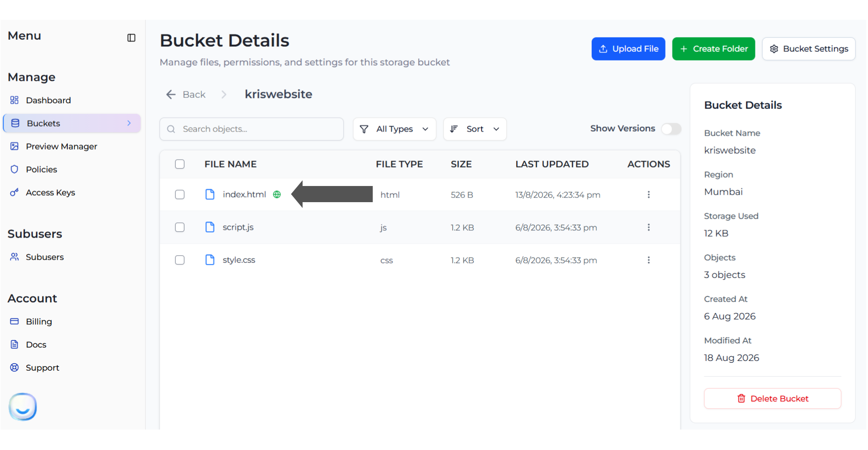Tick the select-all checkbox in table header
Viewport: 868px width, 450px height.
click(180, 164)
